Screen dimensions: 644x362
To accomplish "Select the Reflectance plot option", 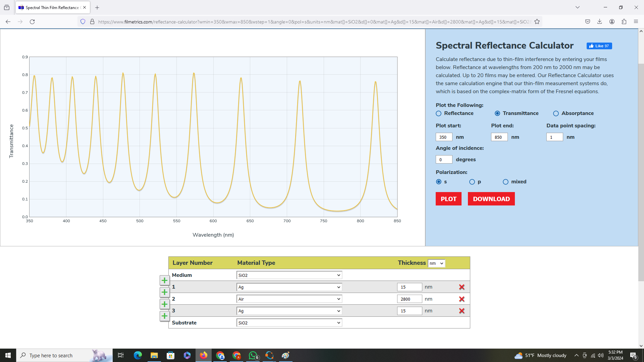I will pyautogui.click(x=438, y=114).
